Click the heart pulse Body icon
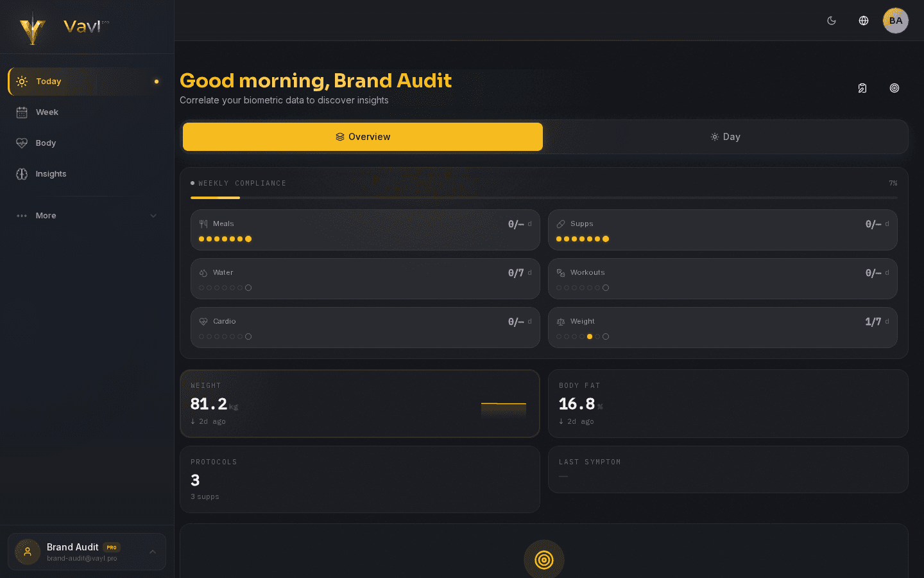 (x=22, y=143)
